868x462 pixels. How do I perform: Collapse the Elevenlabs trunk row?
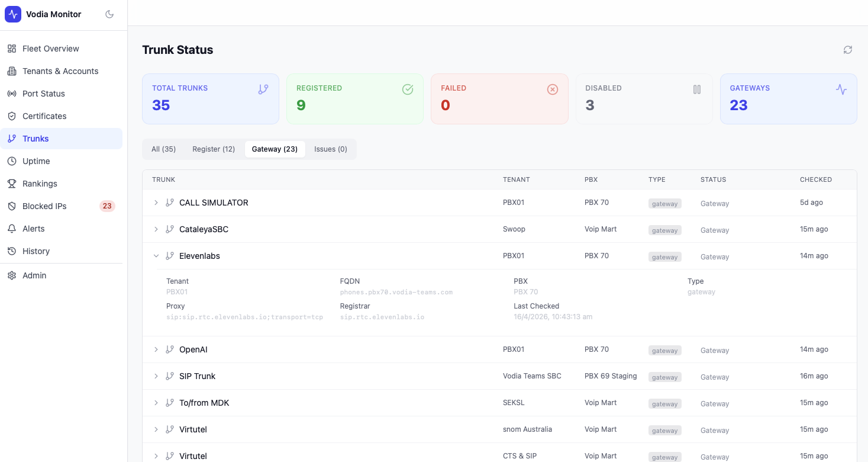156,256
